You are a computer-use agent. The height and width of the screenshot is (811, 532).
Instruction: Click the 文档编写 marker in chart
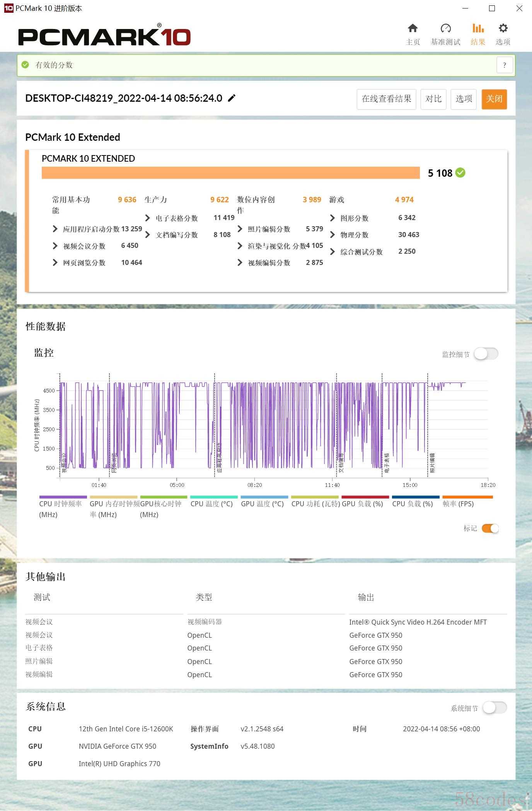(x=341, y=463)
